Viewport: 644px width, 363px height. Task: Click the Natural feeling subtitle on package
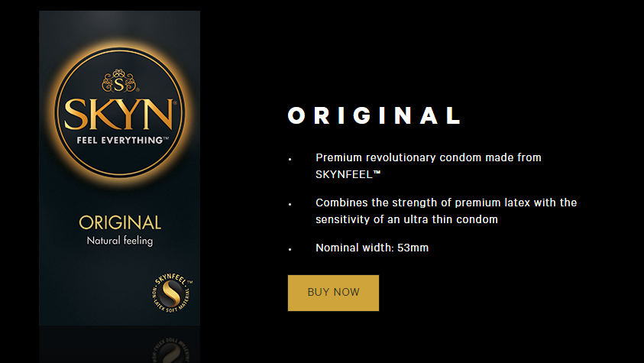click(x=119, y=241)
